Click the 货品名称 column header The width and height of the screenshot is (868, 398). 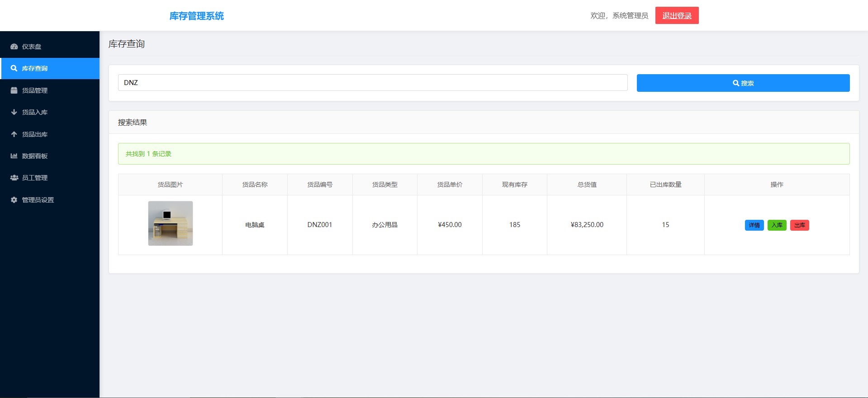(255, 185)
